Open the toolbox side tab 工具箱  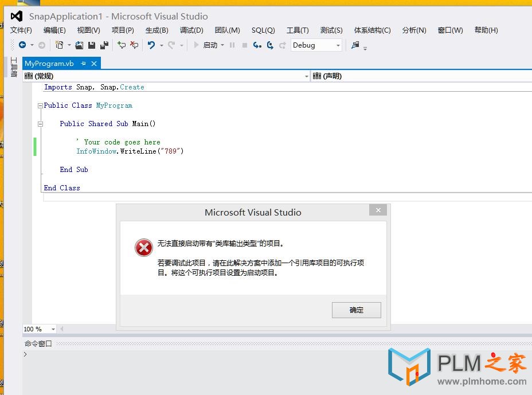[14, 67]
